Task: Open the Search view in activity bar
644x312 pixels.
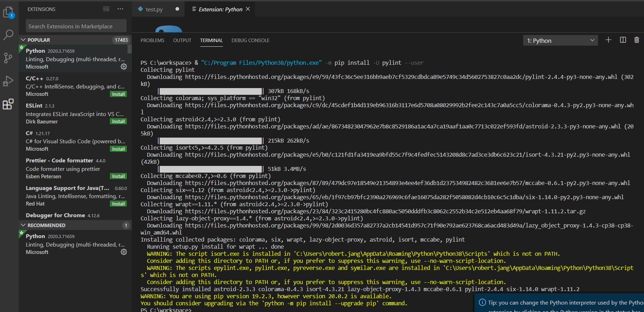Action: [8, 35]
